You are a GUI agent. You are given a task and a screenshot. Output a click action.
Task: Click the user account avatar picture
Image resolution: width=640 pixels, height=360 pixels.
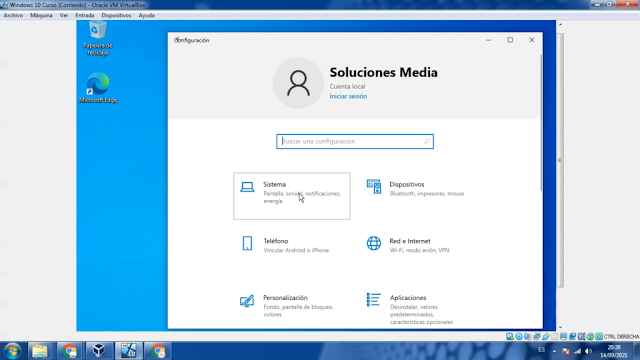click(x=298, y=83)
